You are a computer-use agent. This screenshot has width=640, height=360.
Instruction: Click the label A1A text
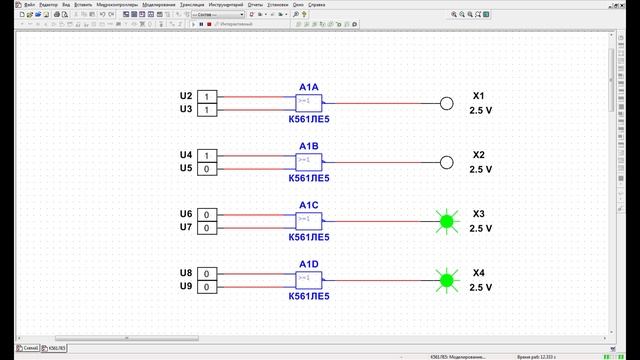(x=309, y=87)
